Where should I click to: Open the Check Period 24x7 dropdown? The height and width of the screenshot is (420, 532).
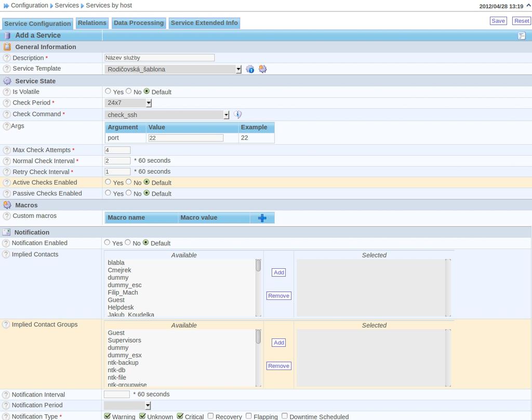(x=128, y=102)
